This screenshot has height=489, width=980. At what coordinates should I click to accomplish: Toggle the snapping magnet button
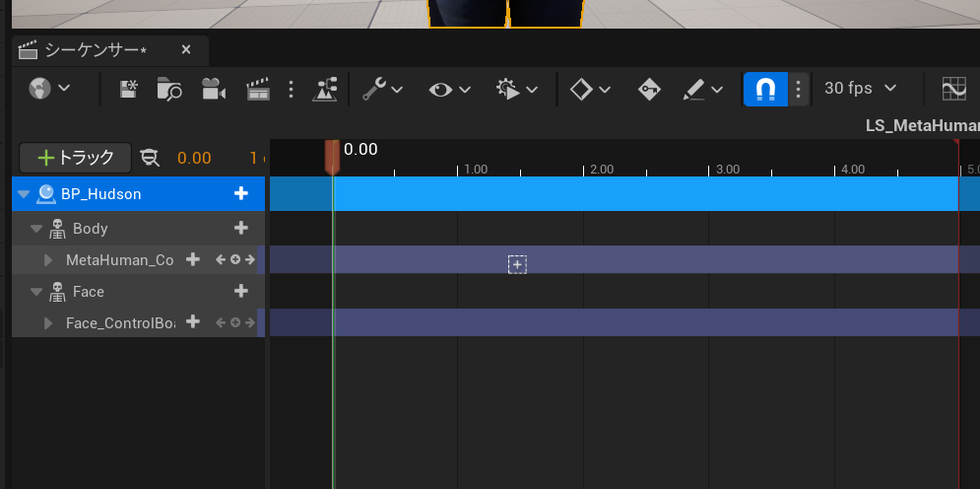765,89
